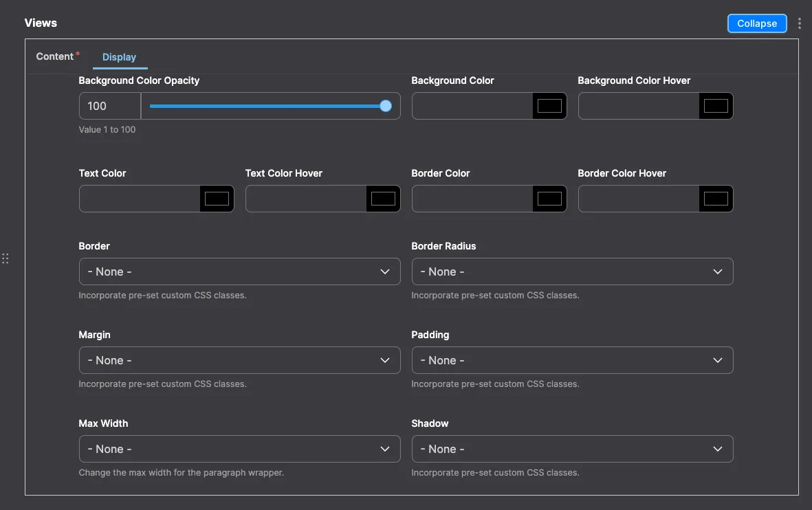Grab the drag handle dots icon
The width and height of the screenshot is (812, 510).
pyautogui.click(x=6, y=258)
